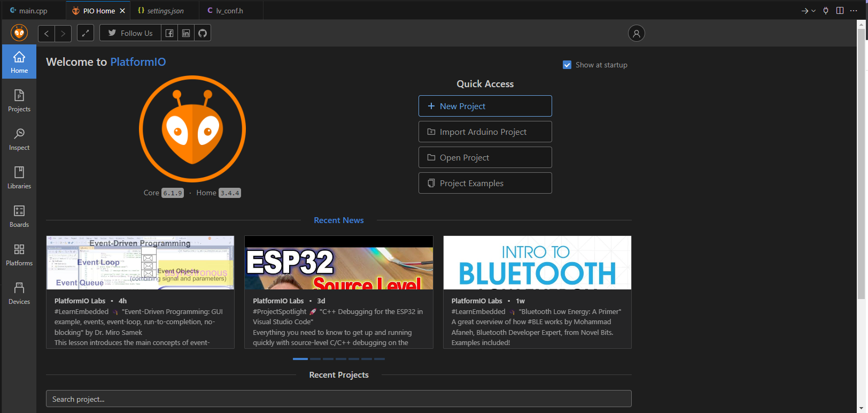Click the #ProjectSpotlight hashtag text

(280, 311)
